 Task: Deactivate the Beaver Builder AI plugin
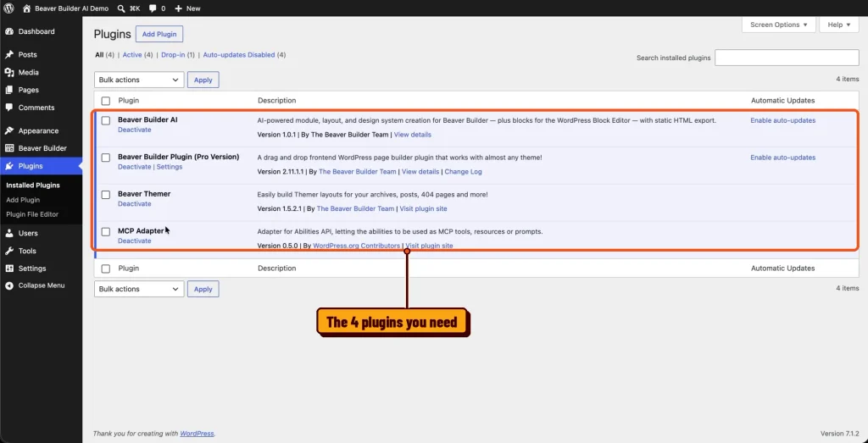(135, 130)
